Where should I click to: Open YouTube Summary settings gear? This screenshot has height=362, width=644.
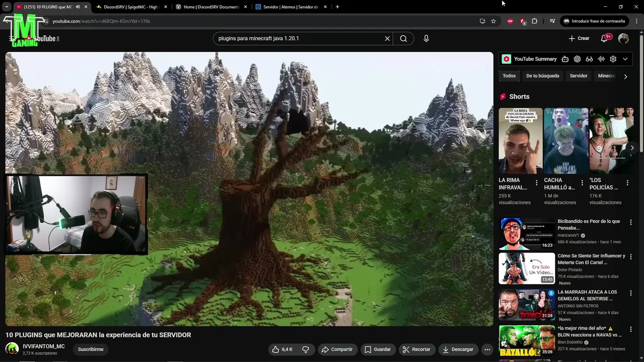coord(613,59)
